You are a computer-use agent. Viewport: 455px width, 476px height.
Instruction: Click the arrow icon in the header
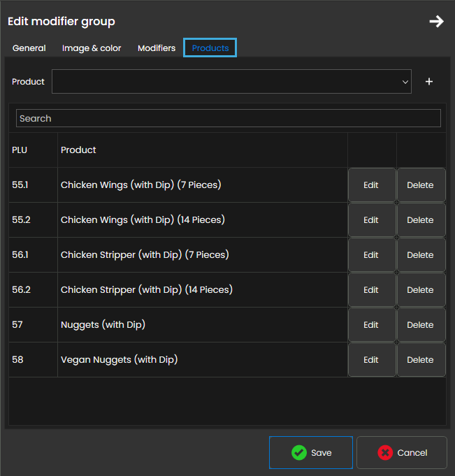click(436, 22)
